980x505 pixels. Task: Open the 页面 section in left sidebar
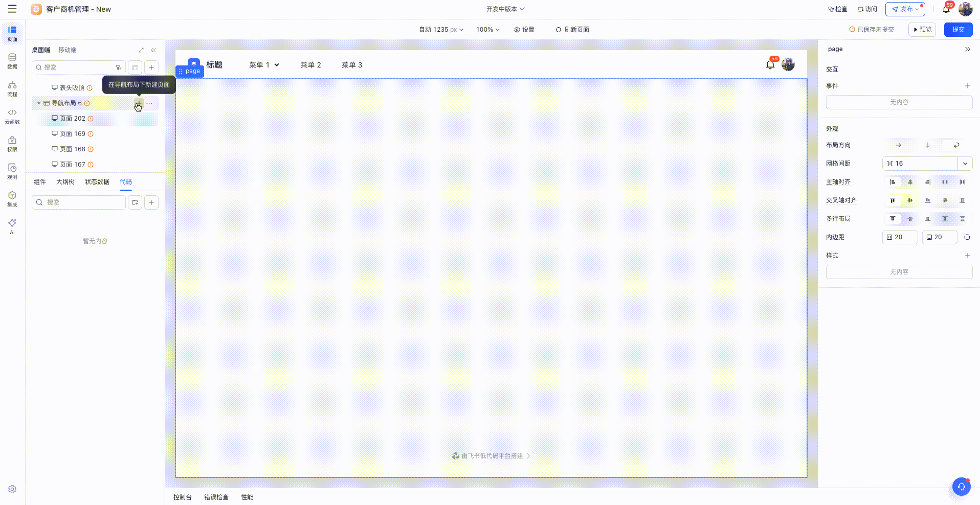point(12,33)
